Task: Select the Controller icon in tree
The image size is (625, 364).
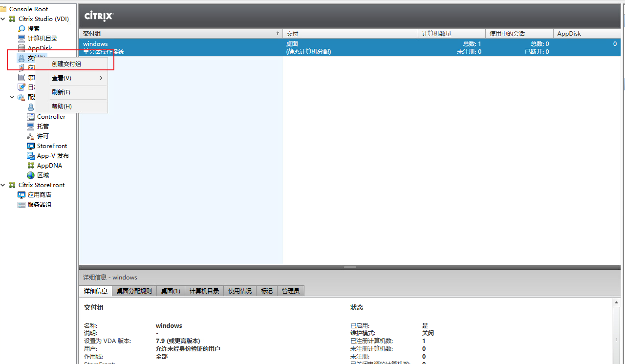Action: coord(31,117)
